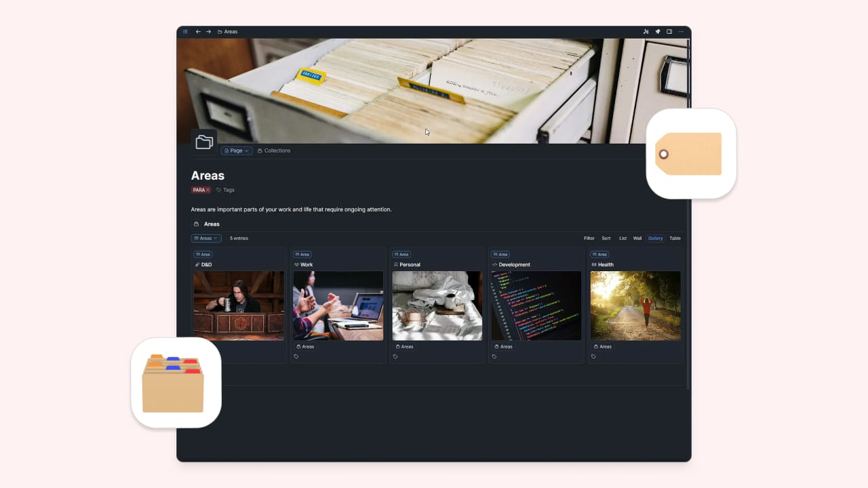Select the Wall view

coord(637,239)
